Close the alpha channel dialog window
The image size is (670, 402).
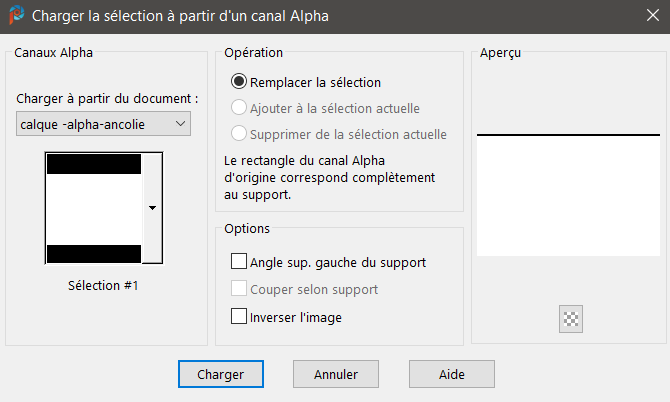click(x=649, y=16)
